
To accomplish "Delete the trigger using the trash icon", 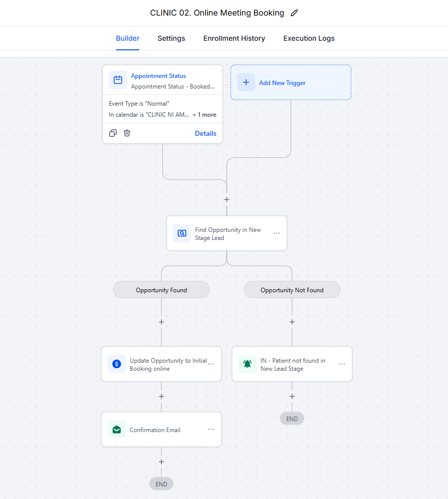I will [x=127, y=133].
